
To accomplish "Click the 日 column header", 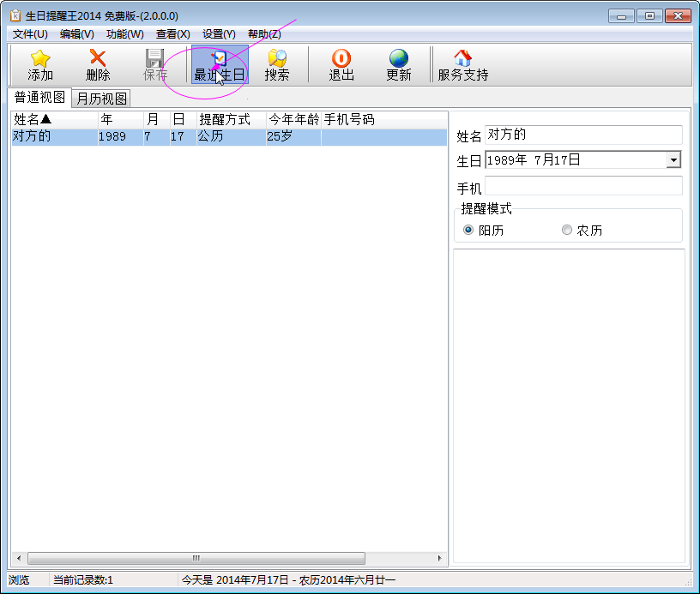I will coord(184,119).
